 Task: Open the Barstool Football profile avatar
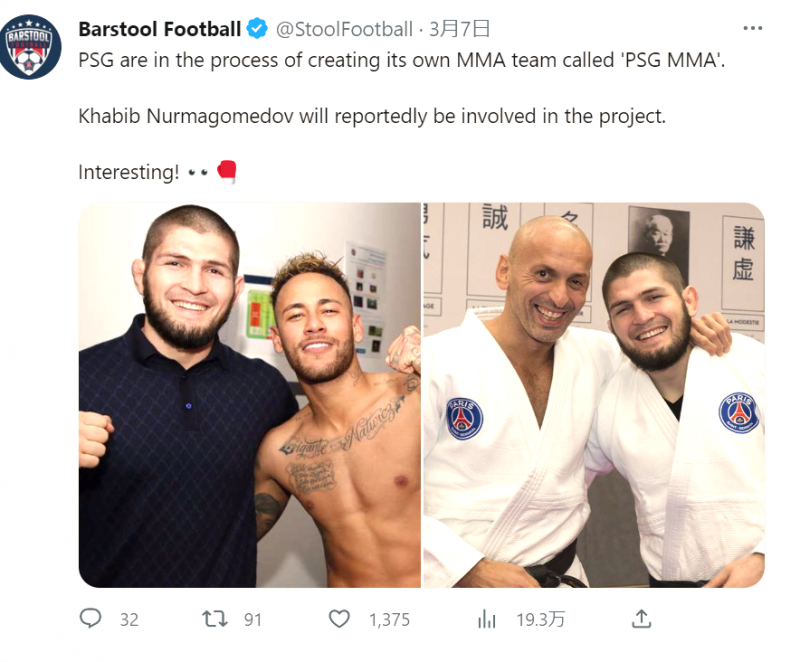[x=31, y=47]
